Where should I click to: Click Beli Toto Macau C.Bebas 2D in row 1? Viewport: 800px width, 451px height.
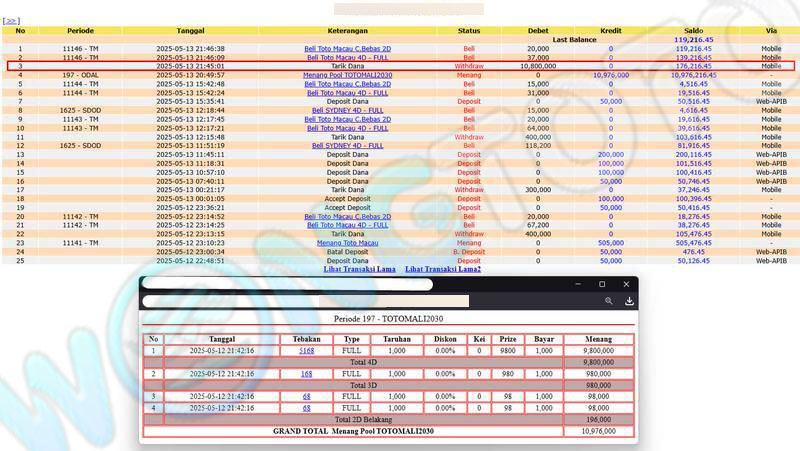pyautogui.click(x=347, y=48)
